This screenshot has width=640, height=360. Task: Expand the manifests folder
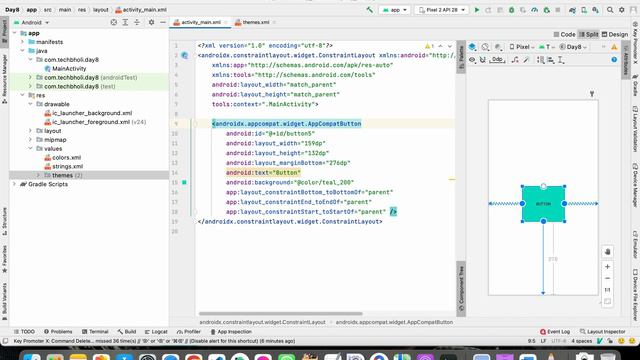click(22, 42)
